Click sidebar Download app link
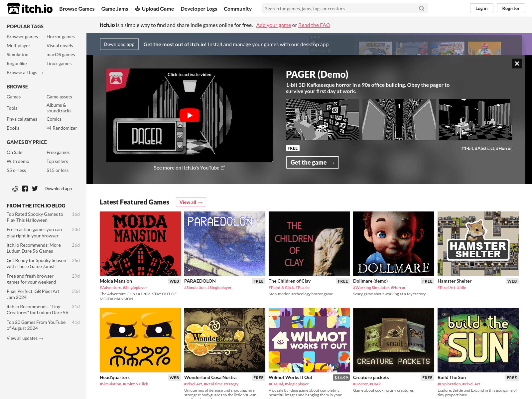The image size is (532, 399). (x=58, y=189)
